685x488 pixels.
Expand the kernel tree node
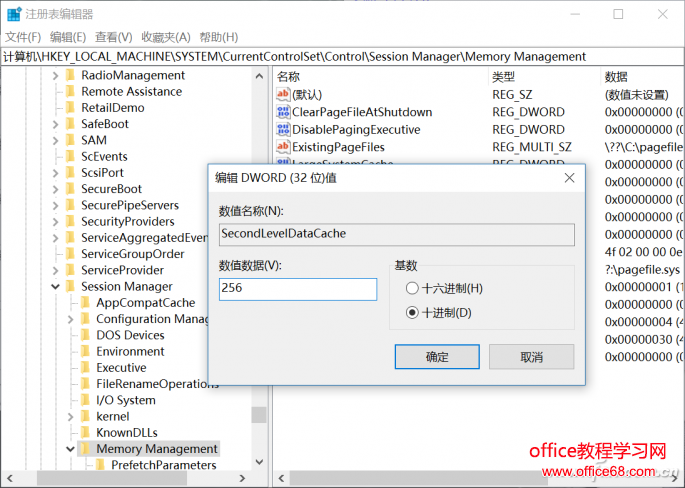tap(70, 416)
